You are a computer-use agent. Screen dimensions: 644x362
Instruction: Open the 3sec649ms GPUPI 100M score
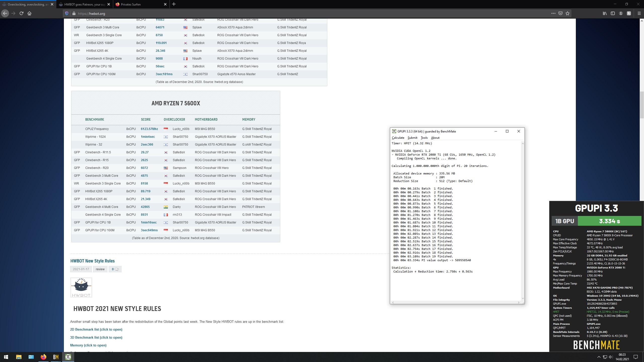coord(149,230)
